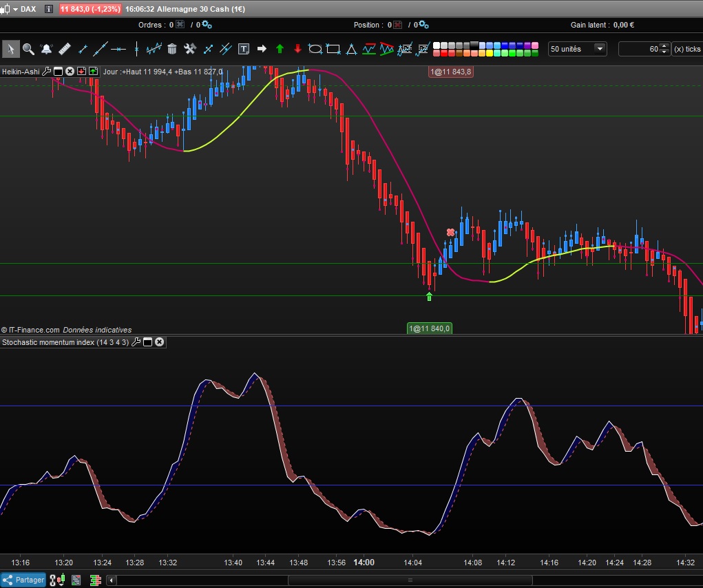Increase ticks value with up stepper
Image resolution: width=703 pixels, height=588 pixels.
point(664,46)
